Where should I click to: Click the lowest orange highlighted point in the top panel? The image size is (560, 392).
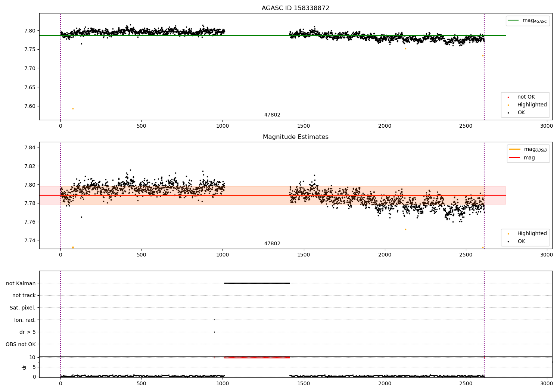[73, 109]
